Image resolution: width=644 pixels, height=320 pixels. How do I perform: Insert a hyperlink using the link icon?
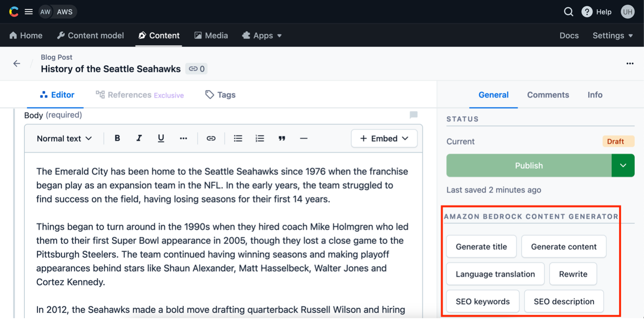[211, 138]
